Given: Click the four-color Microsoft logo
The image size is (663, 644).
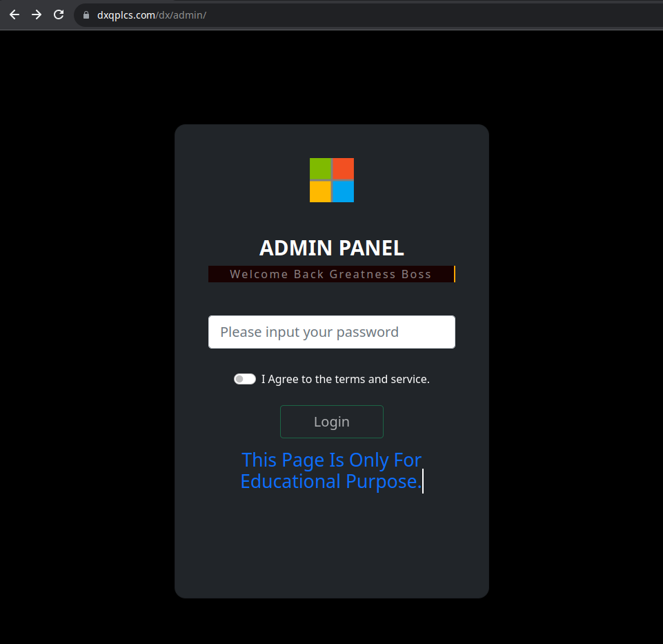Looking at the screenshot, I should click(331, 180).
